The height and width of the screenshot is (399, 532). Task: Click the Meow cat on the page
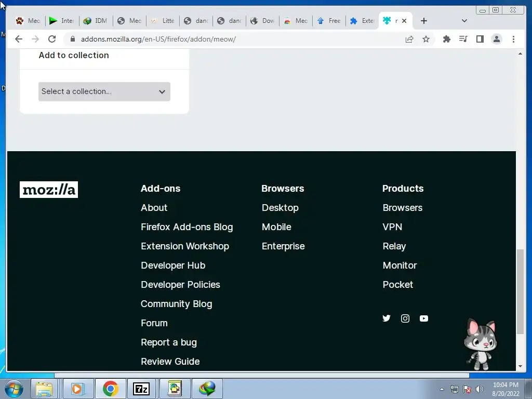pyautogui.click(x=481, y=344)
